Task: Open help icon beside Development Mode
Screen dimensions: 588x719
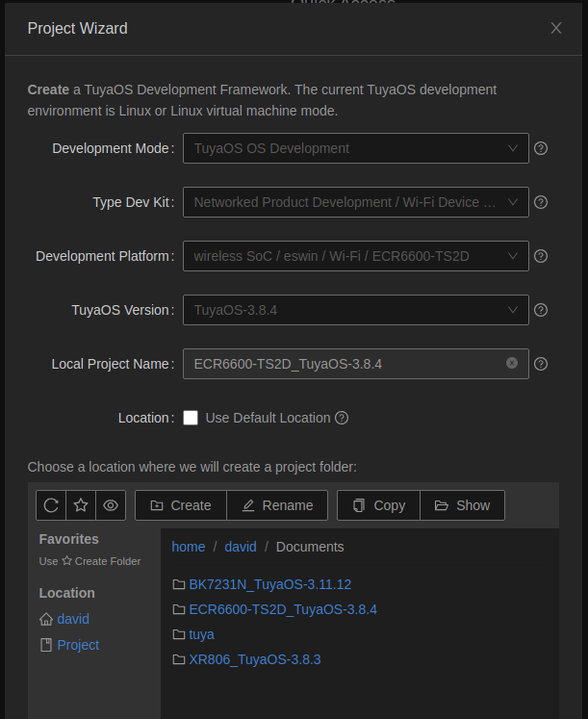Action: click(x=541, y=148)
